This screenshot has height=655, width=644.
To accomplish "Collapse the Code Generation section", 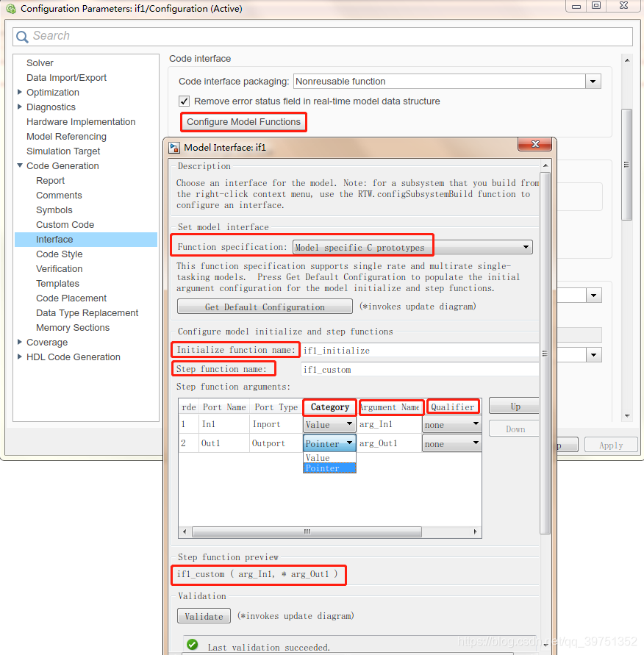I will coord(19,165).
